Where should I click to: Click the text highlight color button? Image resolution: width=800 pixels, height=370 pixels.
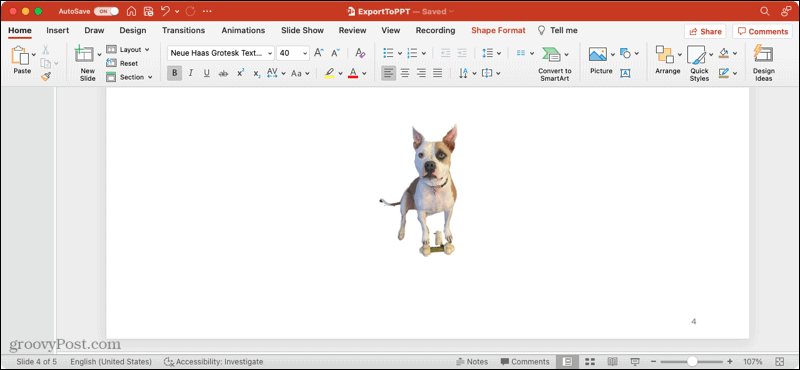329,73
